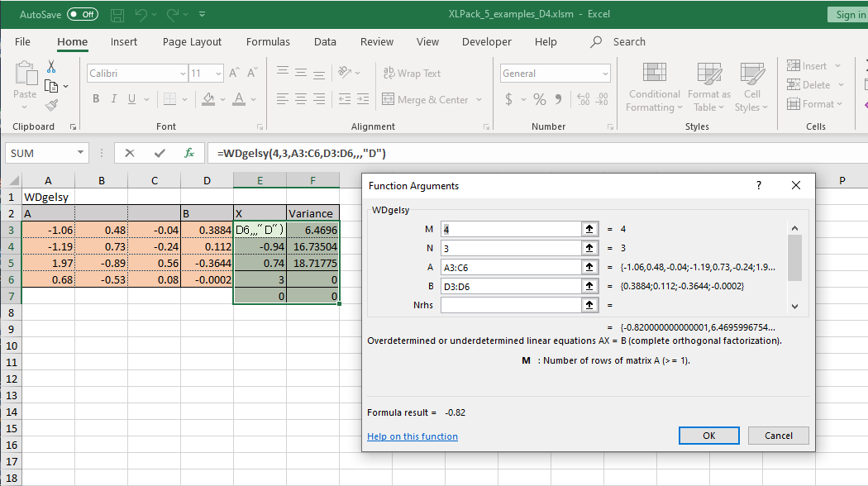Open the Formulas tab
The image size is (868, 486).
click(268, 41)
